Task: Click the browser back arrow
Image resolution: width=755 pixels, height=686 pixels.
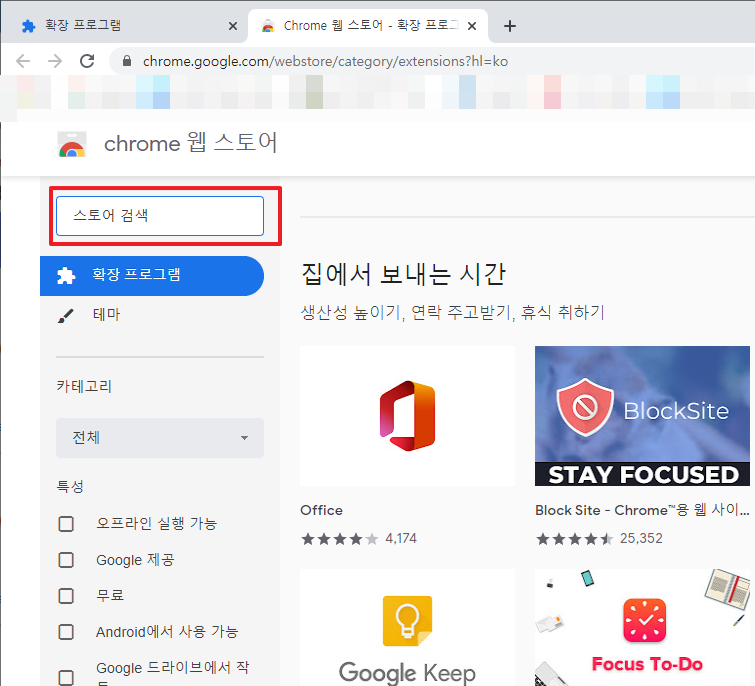Action: [23, 61]
